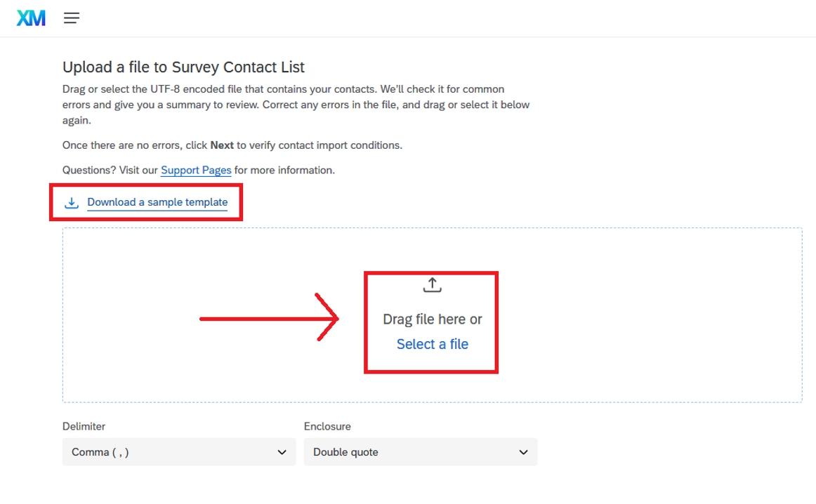This screenshot has width=816, height=504.
Task: Open the Enclosure dropdown showing Double quote
Action: point(420,452)
